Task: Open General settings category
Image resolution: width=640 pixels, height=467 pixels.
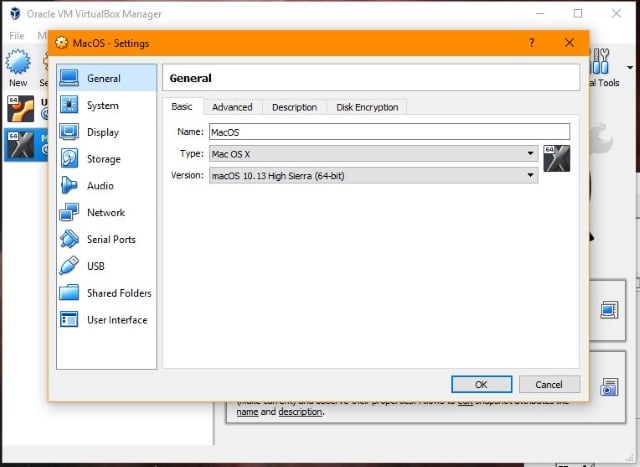Action: point(106,78)
